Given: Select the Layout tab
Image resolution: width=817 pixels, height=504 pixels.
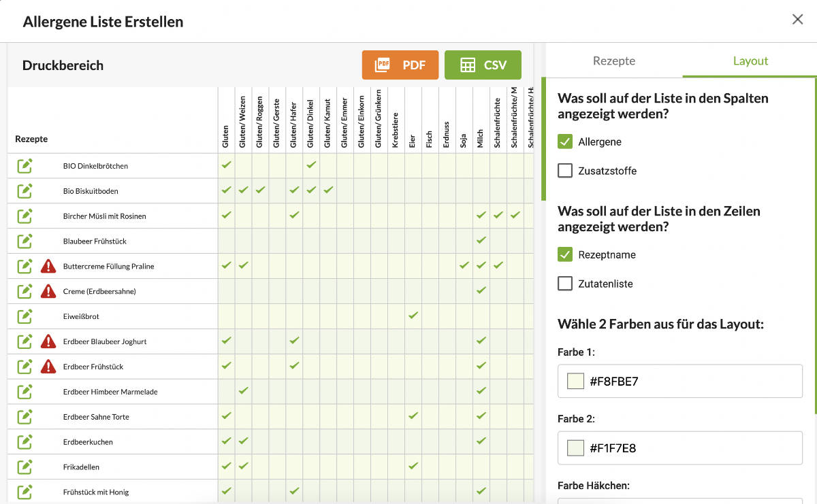Looking at the screenshot, I should point(750,61).
